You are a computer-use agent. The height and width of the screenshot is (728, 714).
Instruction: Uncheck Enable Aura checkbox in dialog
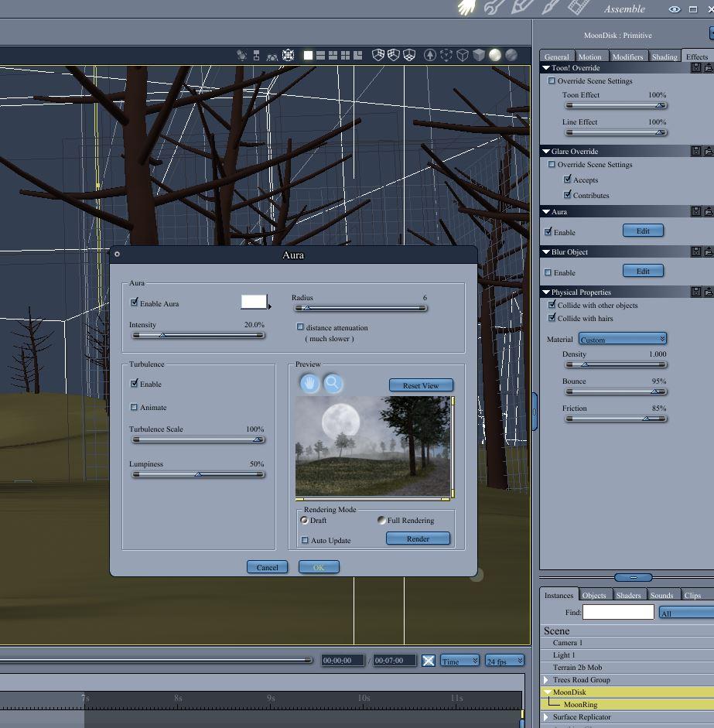[134, 302]
